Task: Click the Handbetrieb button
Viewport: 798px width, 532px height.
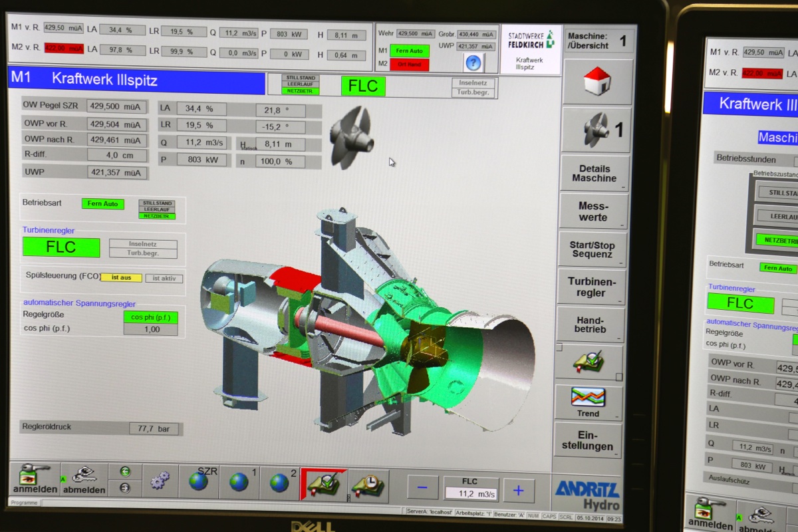Action: pos(590,325)
